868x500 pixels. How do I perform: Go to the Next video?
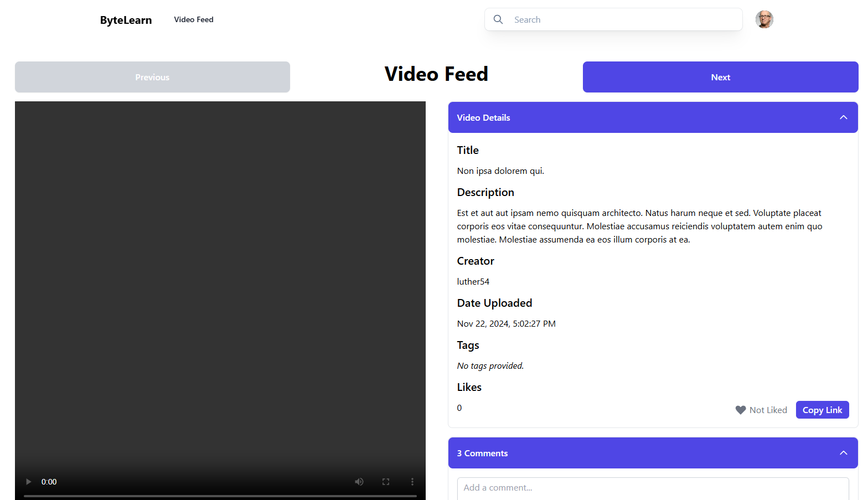(720, 77)
